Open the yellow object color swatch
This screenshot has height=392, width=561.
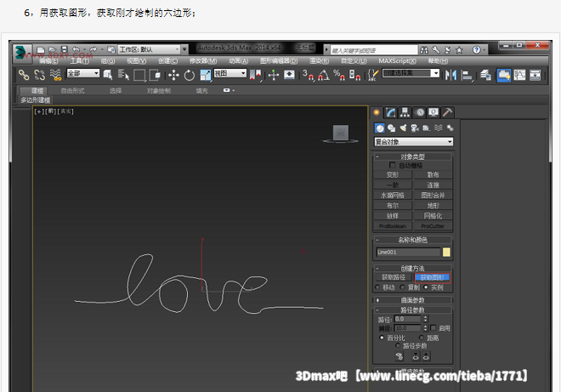click(x=446, y=253)
